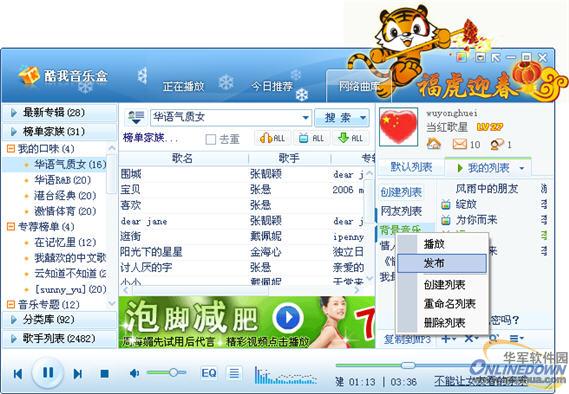This screenshot has width=569, height=394.
Task: Adjust the volume slider handle
Action: [173, 373]
